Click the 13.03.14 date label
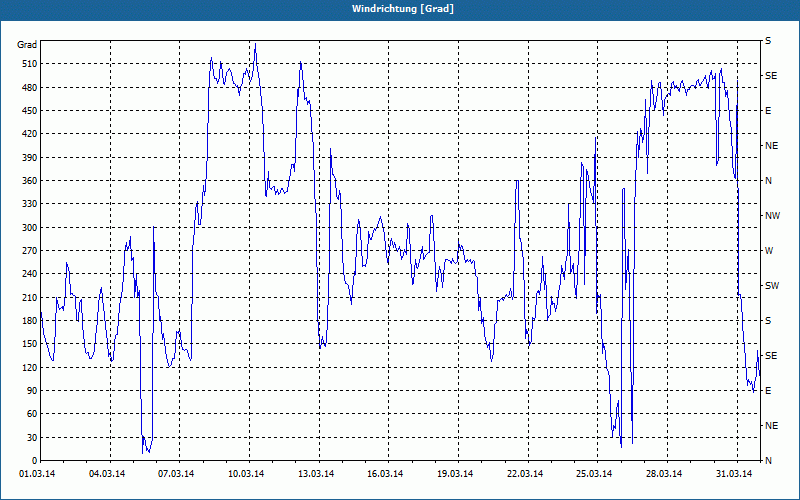Image resolution: width=800 pixels, height=500 pixels. coord(316,474)
